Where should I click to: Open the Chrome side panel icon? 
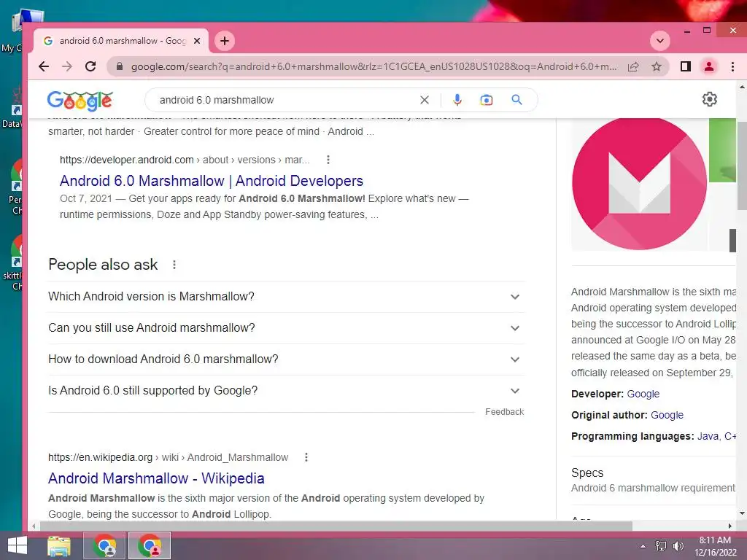point(686,66)
